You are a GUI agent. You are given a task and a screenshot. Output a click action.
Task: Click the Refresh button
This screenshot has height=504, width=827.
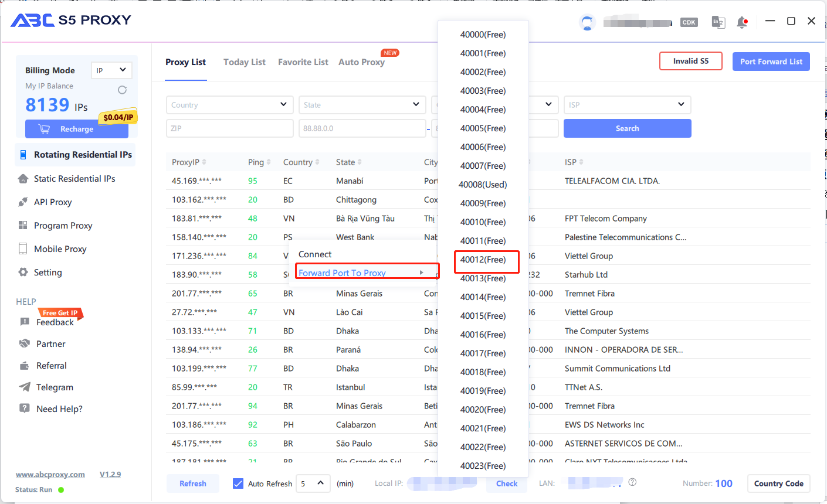[x=193, y=483]
